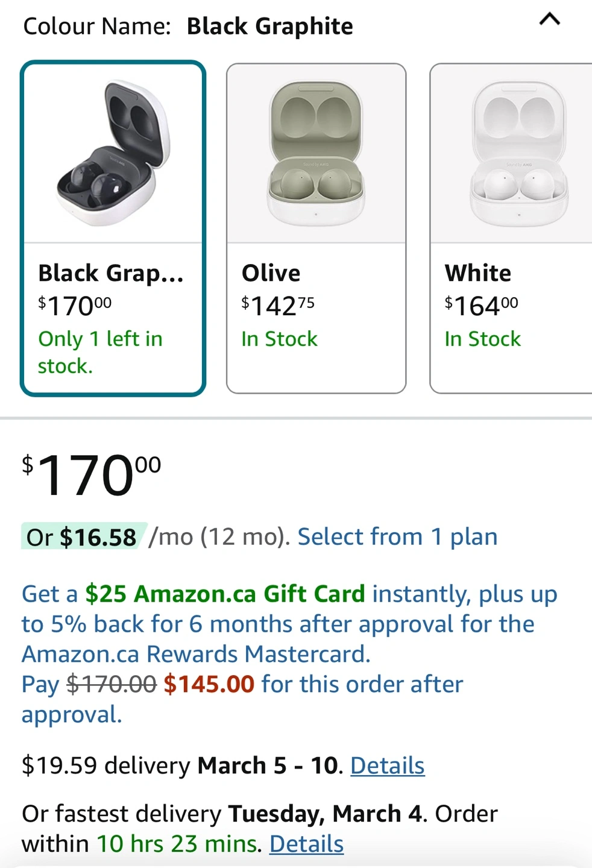Screen dimensions: 592x868
Task: Click the White $164.00 price
Action: pyautogui.click(x=481, y=306)
